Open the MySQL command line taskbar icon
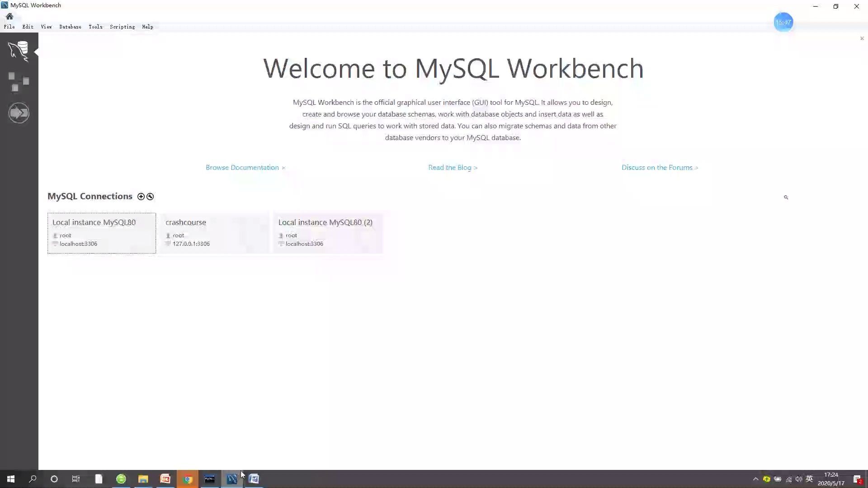 pyautogui.click(x=210, y=479)
